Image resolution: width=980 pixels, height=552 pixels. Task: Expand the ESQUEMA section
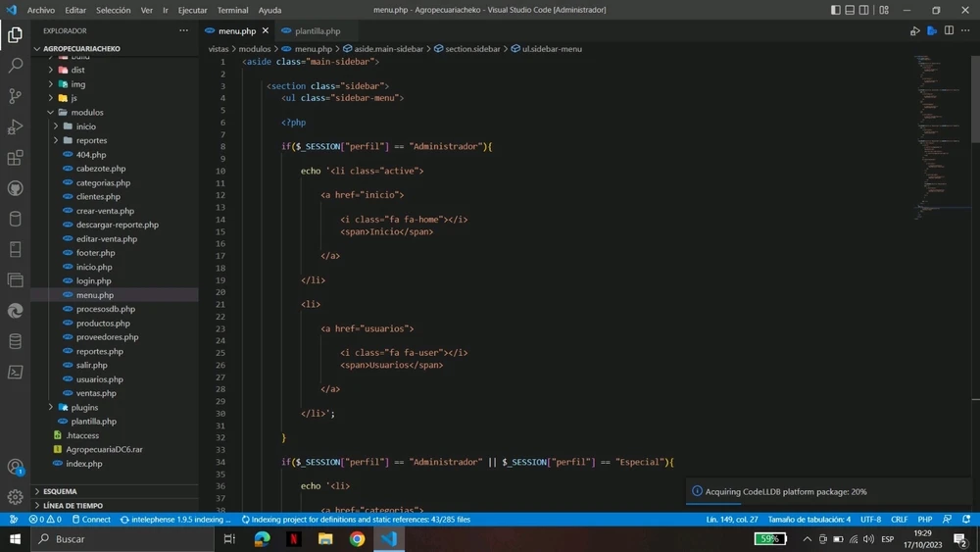pos(60,491)
